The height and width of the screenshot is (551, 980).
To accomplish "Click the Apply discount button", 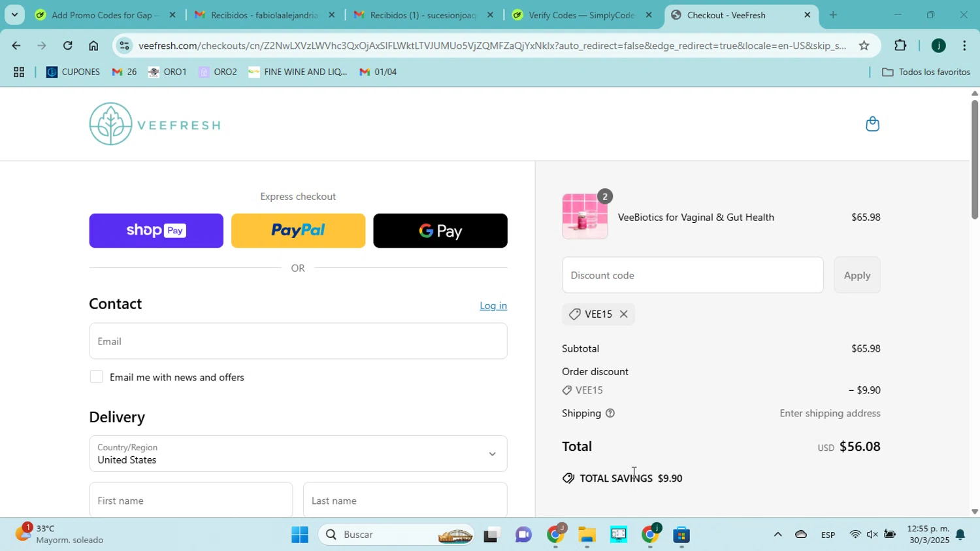I will [x=857, y=275].
